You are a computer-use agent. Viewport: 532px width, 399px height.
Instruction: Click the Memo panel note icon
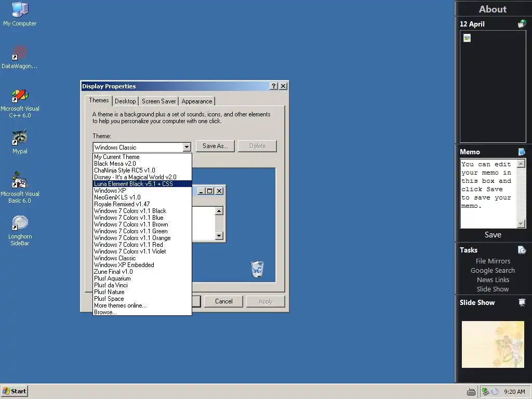pos(522,152)
